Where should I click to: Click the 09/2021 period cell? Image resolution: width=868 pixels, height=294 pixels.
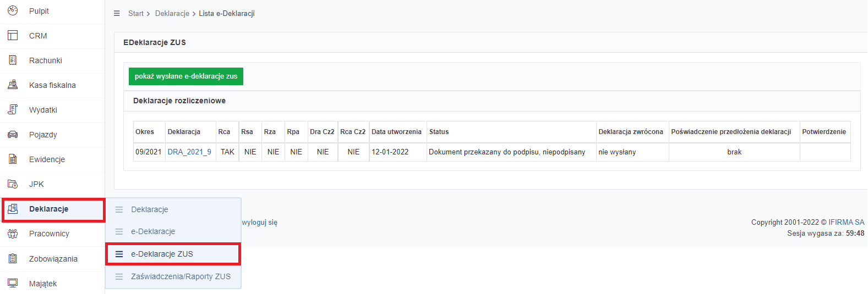tap(149, 152)
